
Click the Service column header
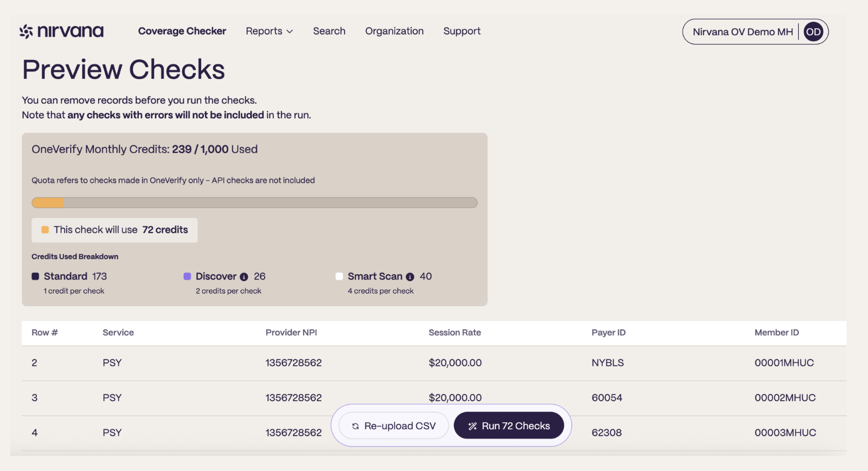[118, 333]
